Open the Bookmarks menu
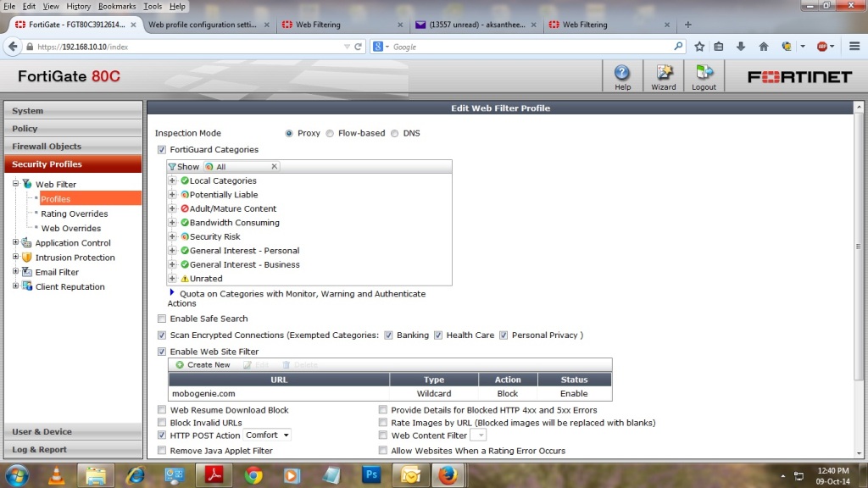This screenshot has height=488, width=868. 117,6
